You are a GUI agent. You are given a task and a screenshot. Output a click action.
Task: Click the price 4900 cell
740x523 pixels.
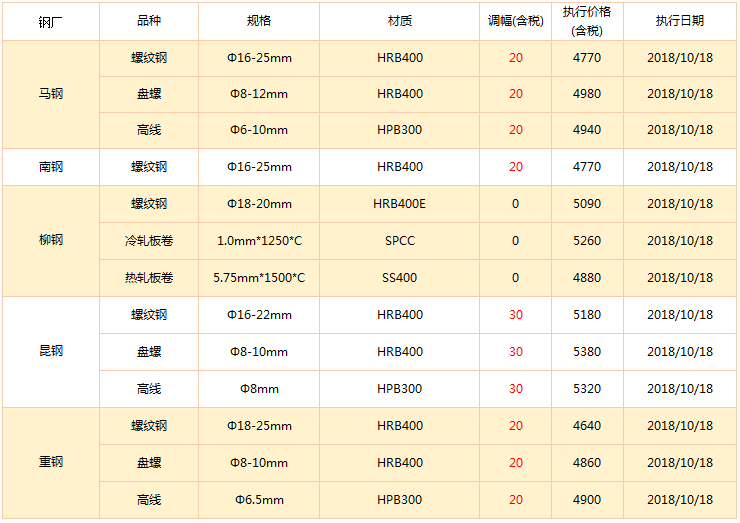[587, 500]
